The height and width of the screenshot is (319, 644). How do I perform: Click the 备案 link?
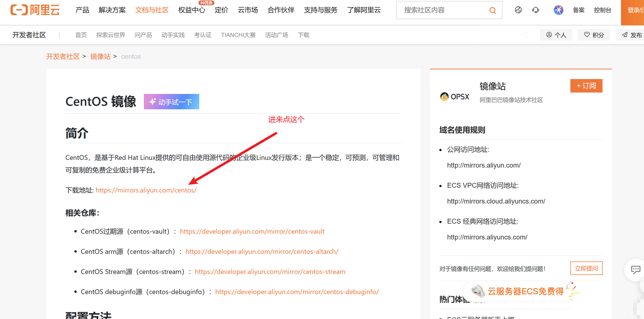pos(579,10)
